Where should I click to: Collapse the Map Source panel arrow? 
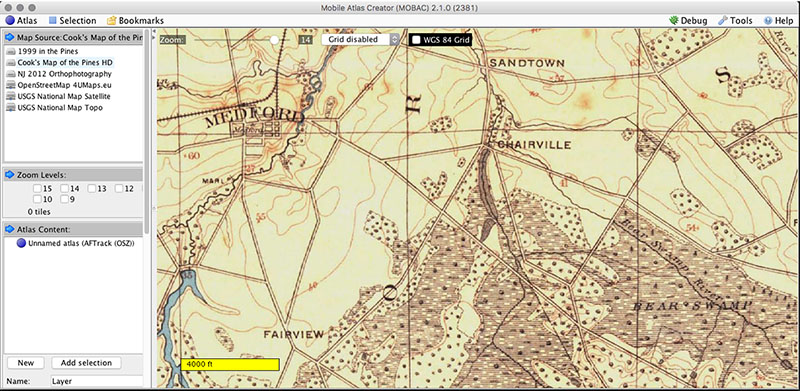tap(10, 37)
